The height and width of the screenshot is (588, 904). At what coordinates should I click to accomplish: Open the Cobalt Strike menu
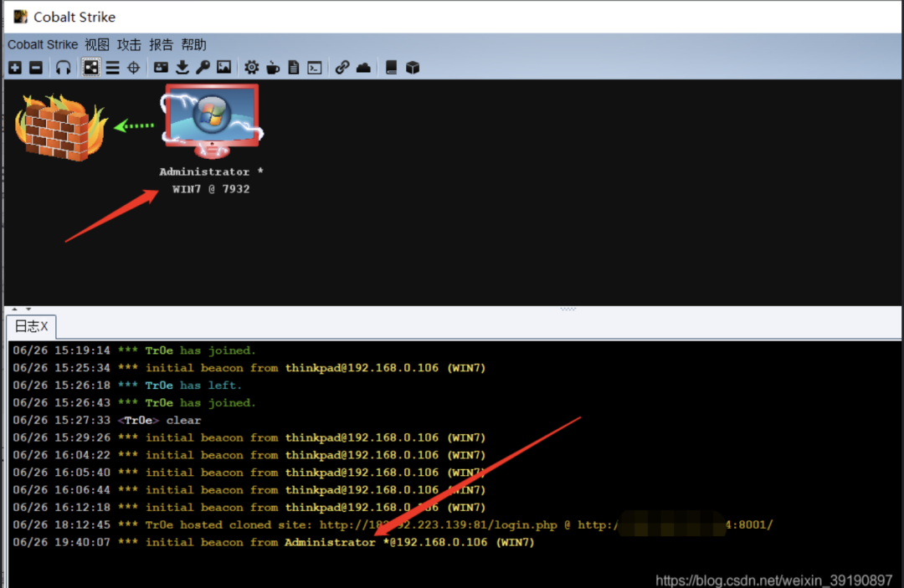(43, 45)
